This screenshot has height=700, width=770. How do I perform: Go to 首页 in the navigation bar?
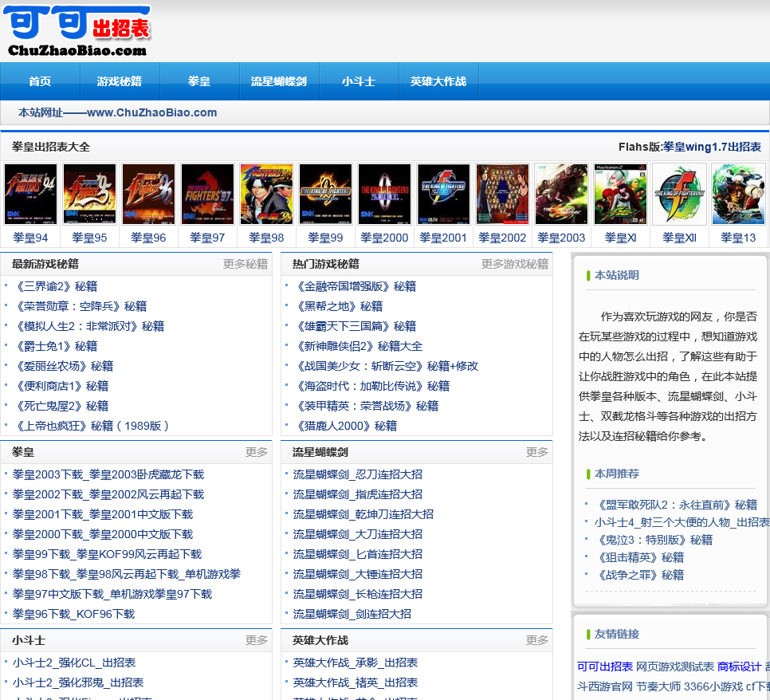(40, 81)
